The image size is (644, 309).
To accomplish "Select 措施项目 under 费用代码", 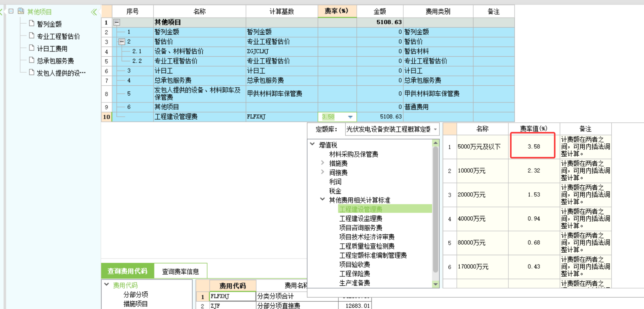I will [136, 304].
